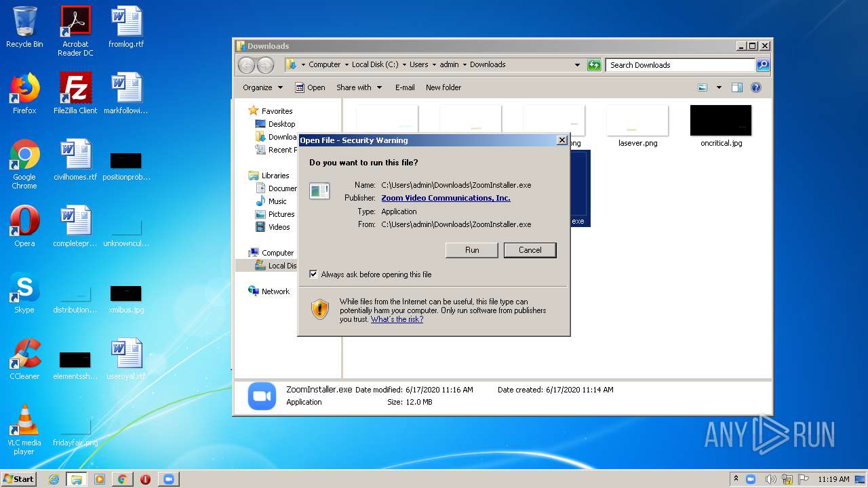This screenshot has width=868, height=488.
Task: Open Explorer help icon
Action: pos(756,87)
